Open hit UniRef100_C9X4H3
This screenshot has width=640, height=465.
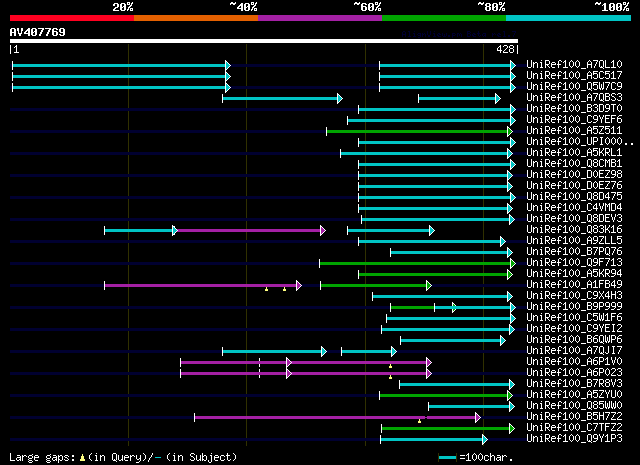tap(574, 296)
